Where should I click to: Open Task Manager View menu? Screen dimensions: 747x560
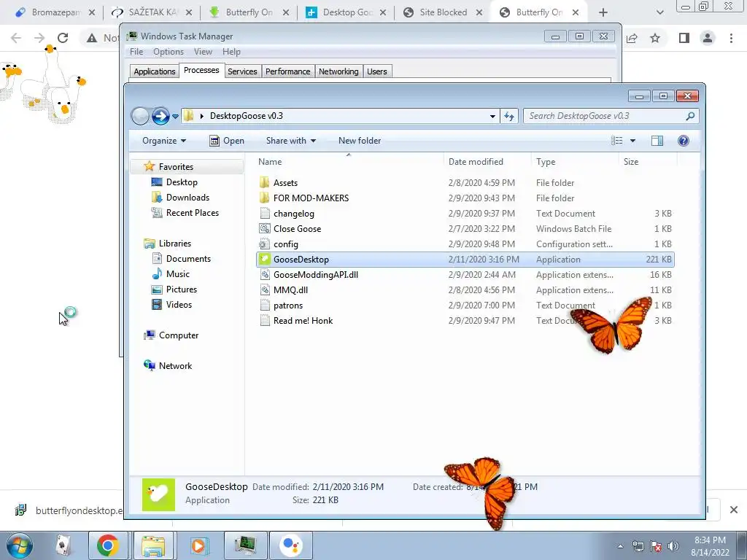pyautogui.click(x=203, y=52)
